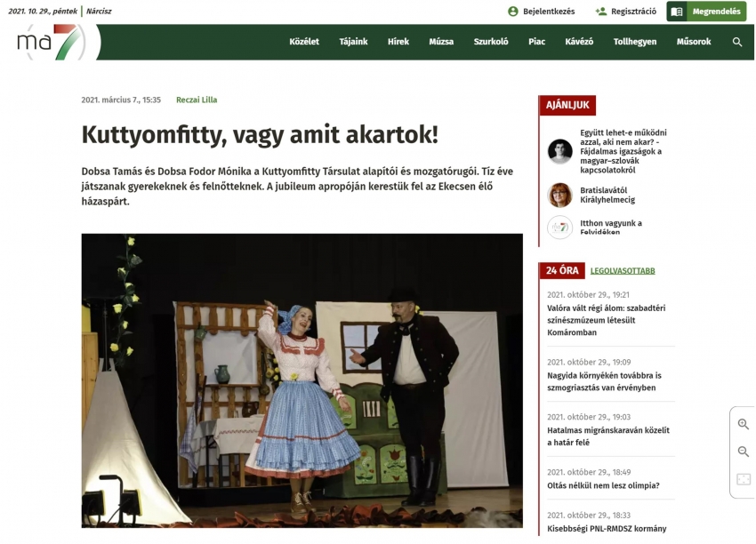Click the Regisztráció link

pyautogui.click(x=633, y=11)
